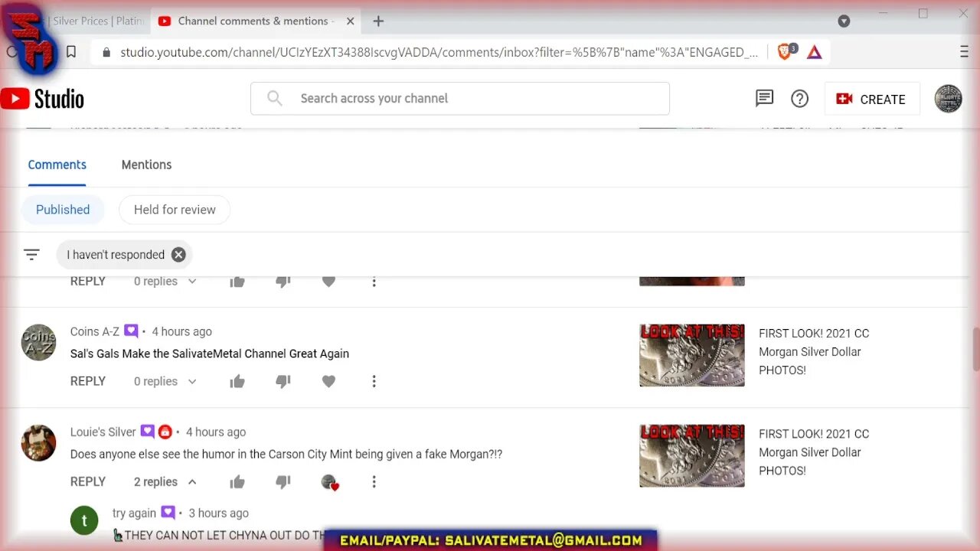Click the Coins A-Z member badge

coord(131,331)
